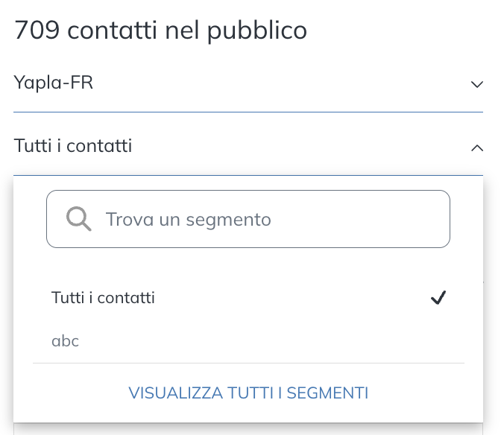This screenshot has height=435, width=504.
Task: Click the Tutti i contatti dropdown header text
Action: pyautogui.click(x=73, y=146)
